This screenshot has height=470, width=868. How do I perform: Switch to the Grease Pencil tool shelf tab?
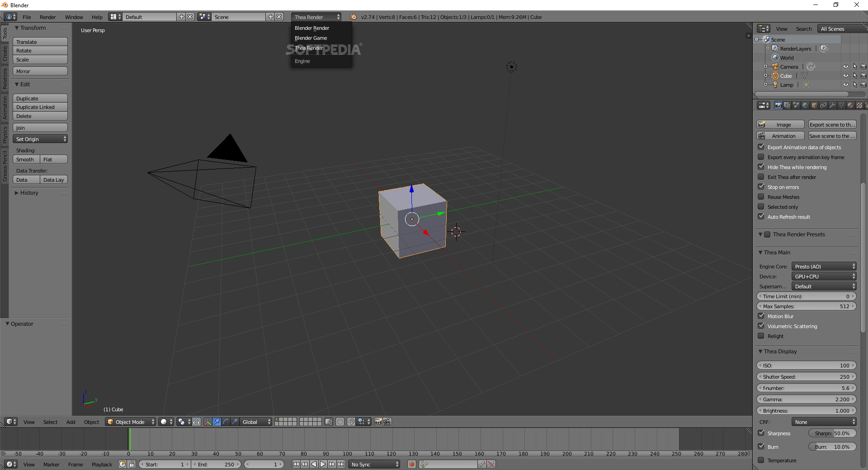(5, 166)
